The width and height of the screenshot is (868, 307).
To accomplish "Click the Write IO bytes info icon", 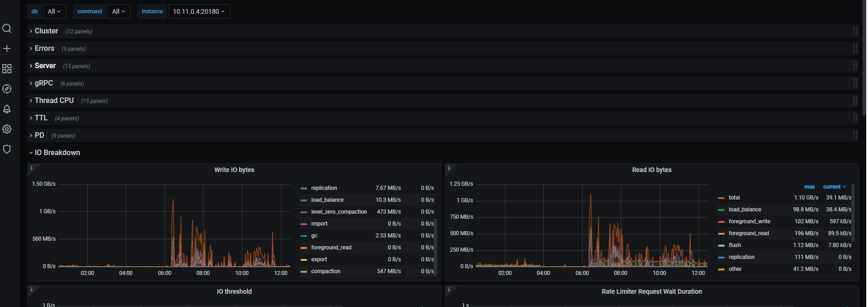I will (x=32, y=168).
